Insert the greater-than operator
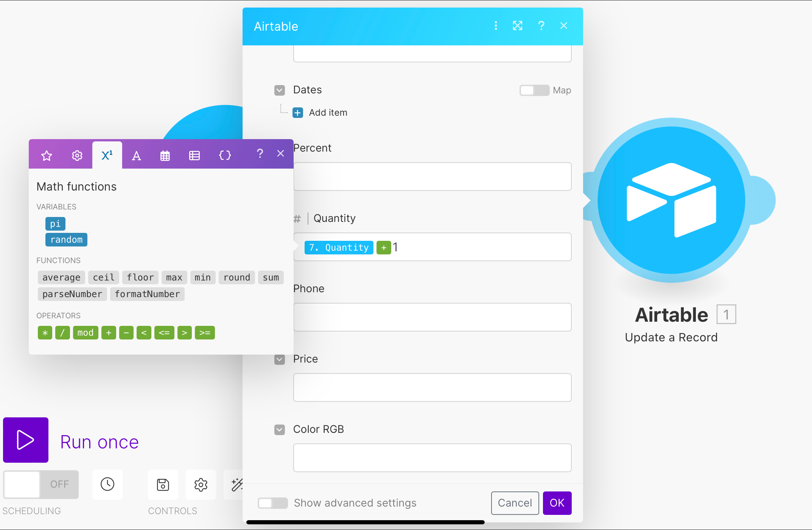 (185, 333)
